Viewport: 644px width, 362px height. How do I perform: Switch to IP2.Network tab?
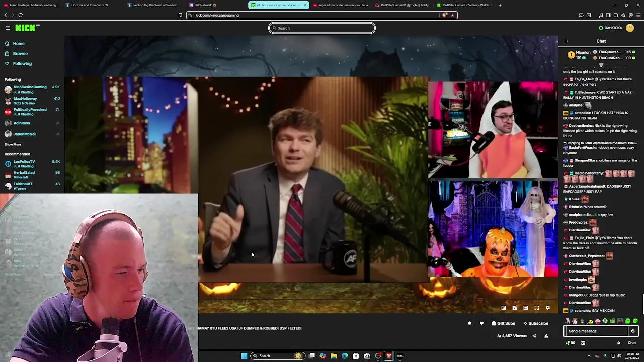point(216,5)
